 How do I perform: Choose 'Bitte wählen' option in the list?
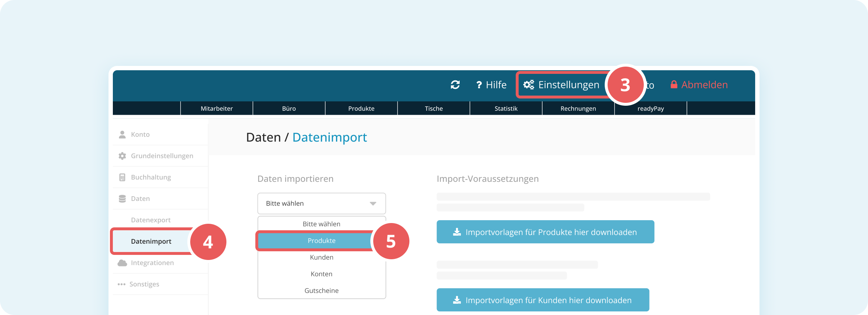click(322, 224)
